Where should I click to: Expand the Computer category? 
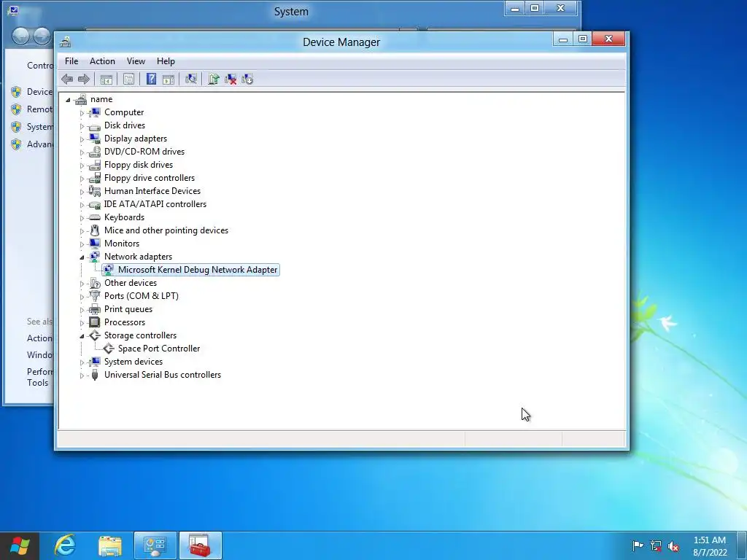pyautogui.click(x=82, y=113)
